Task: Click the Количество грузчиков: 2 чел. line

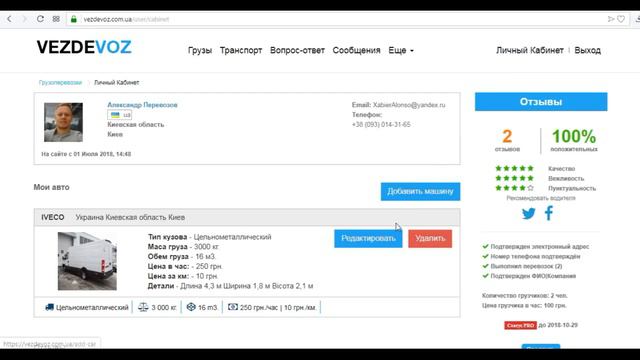Action: tap(524, 296)
